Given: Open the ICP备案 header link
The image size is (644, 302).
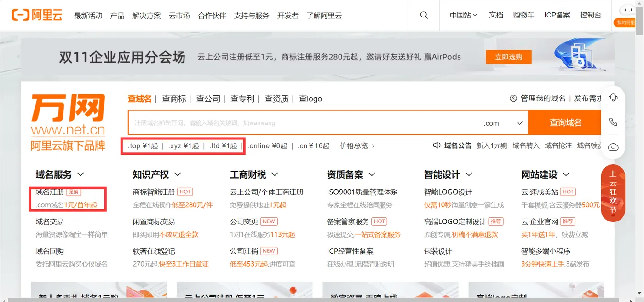Looking at the screenshot, I should (x=558, y=15).
